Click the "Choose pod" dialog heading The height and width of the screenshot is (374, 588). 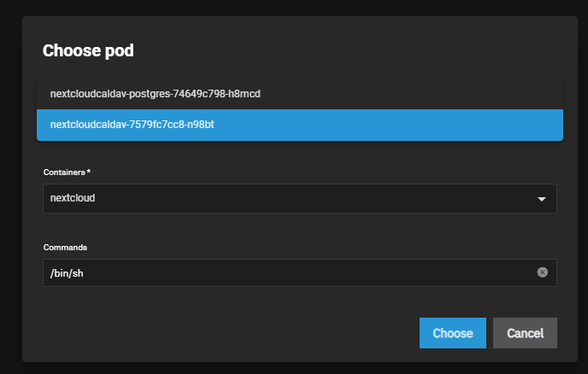pos(88,50)
